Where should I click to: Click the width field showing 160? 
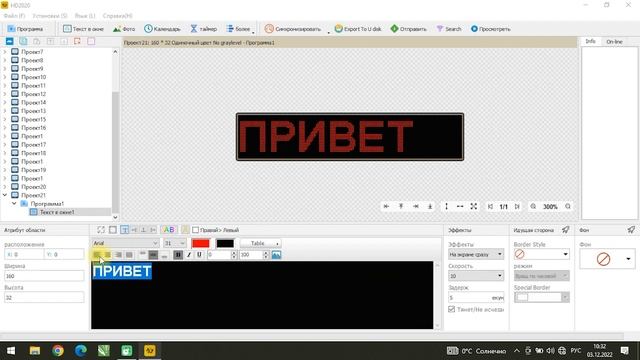44,276
